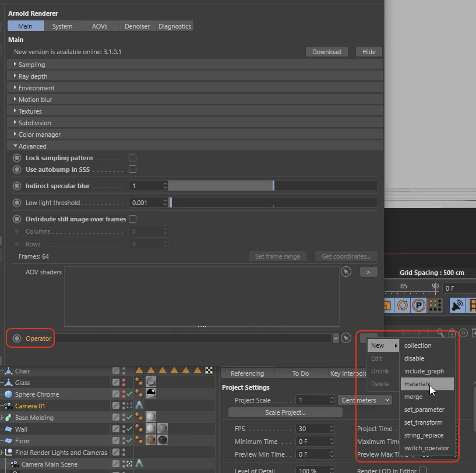Click animation circle beside Low light threshold
Screen dimensions: 476x473
tap(17, 203)
